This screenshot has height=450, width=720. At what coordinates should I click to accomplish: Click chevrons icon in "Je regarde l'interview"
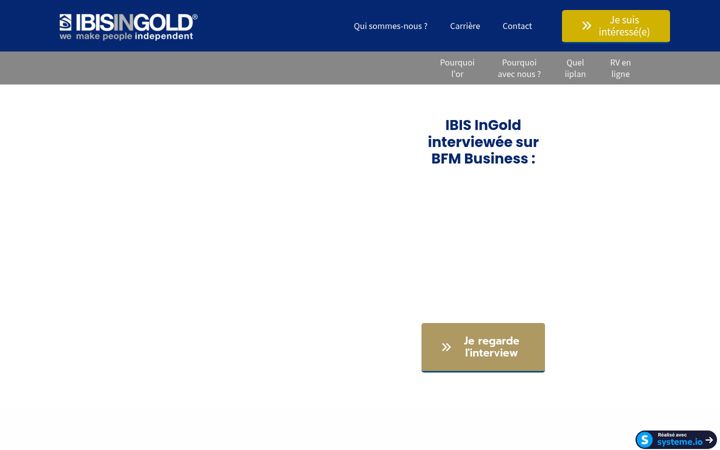(446, 347)
